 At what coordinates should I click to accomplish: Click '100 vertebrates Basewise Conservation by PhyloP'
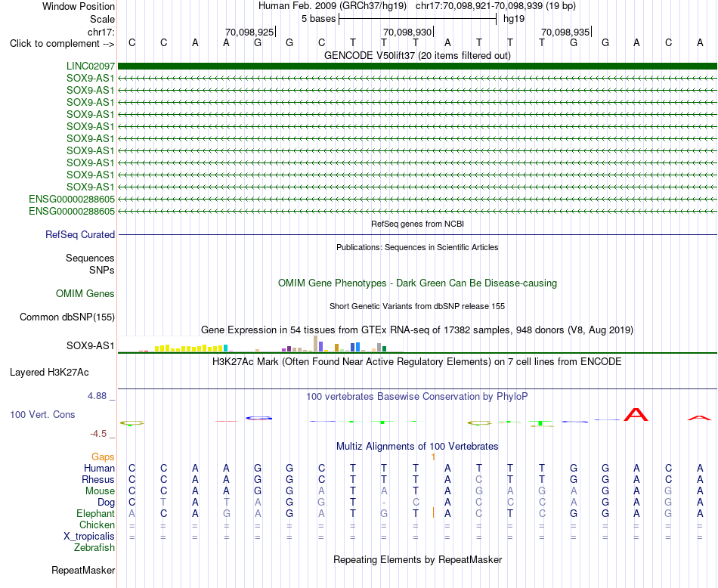[417, 397]
